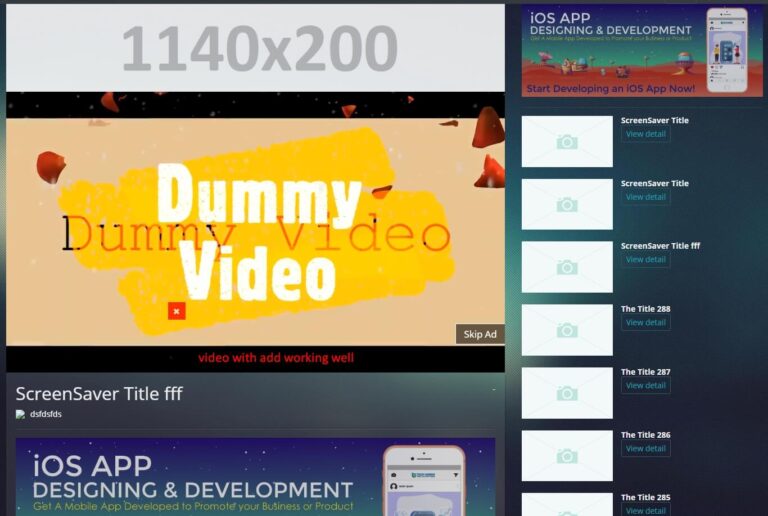The width and height of the screenshot is (768, 516).
Task: Open the iOS App banner below the video title
Action: pos(255,476)
